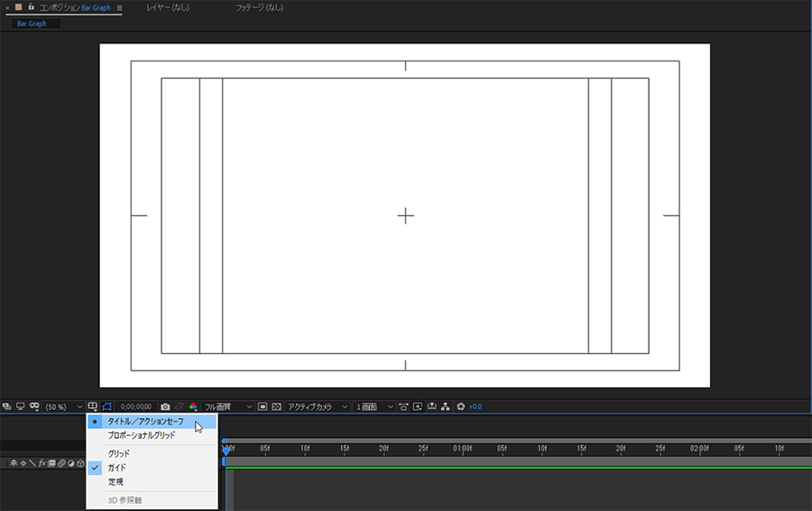Click the Bar Graph breadcrumb button
The height and width of the screenshot is (511, 812).
click(x=32, y=23)
